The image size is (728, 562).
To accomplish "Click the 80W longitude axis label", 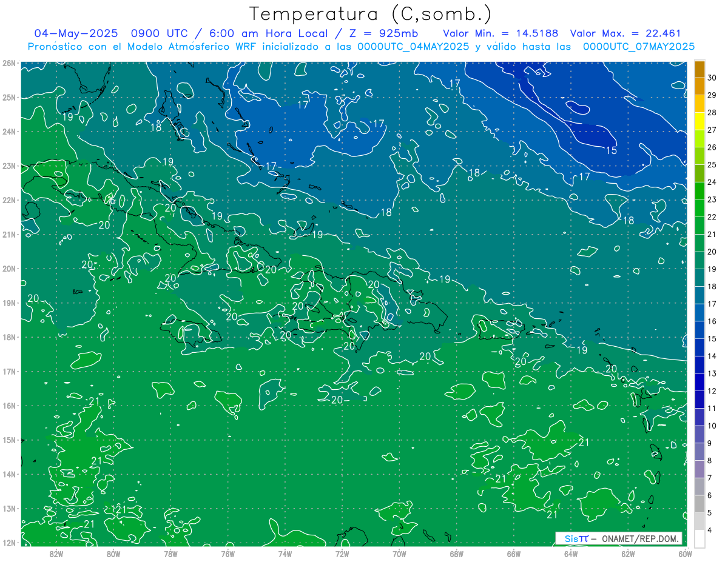I will tap(113, 554).
